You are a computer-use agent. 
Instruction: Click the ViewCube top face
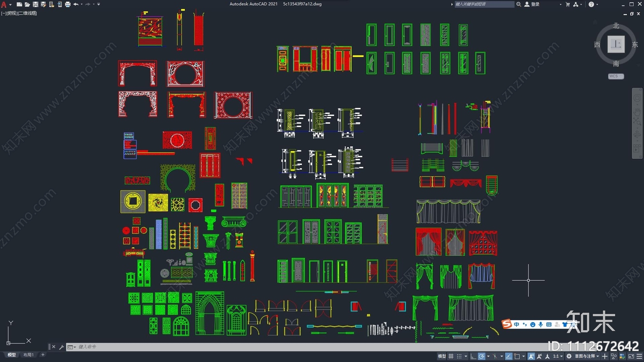click(616, 44)
